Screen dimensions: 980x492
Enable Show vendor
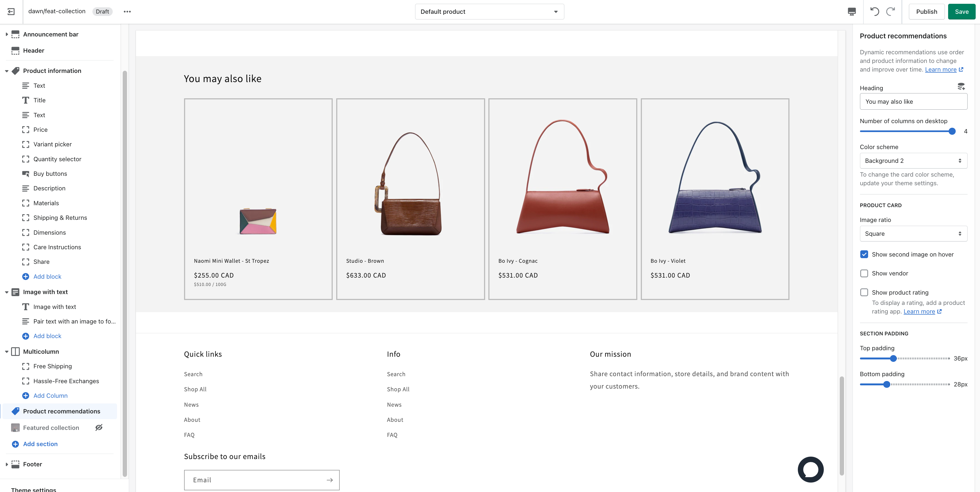point(864,273)
